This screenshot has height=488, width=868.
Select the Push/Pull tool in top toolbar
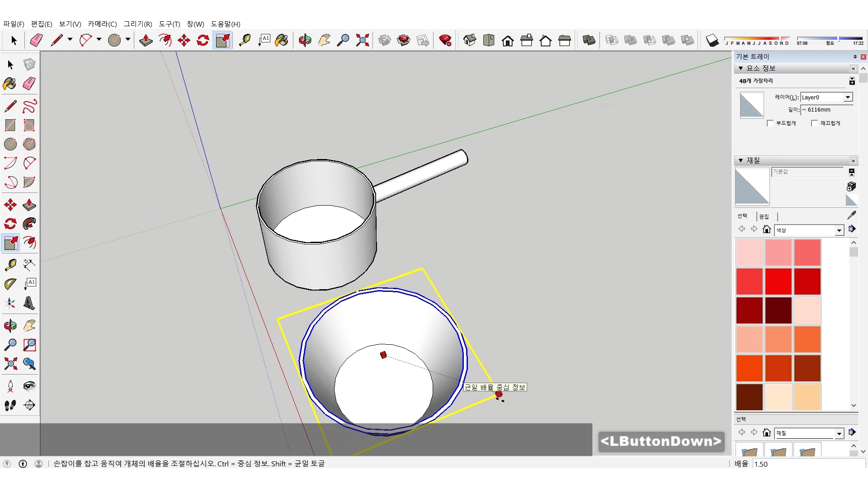click(x=146, y=40)
